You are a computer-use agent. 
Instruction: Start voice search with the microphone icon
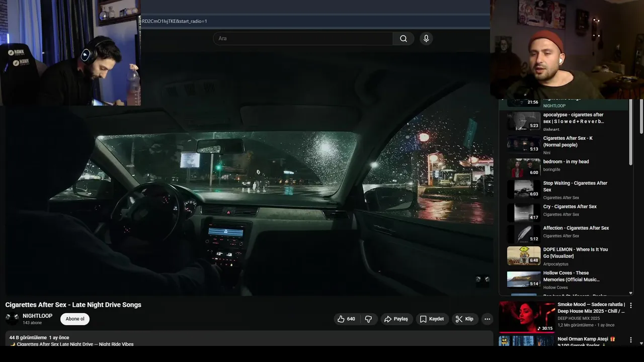(x=426, y=39)
